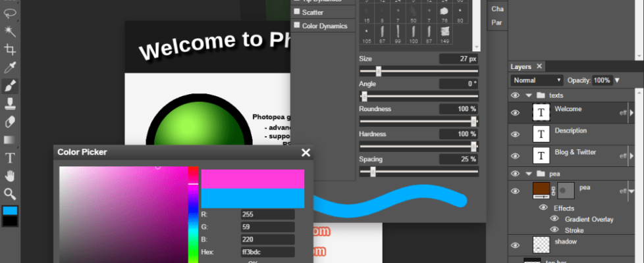Select the Gradient tool
Screen dimensions: 644x263
click(x=10, y=140)
